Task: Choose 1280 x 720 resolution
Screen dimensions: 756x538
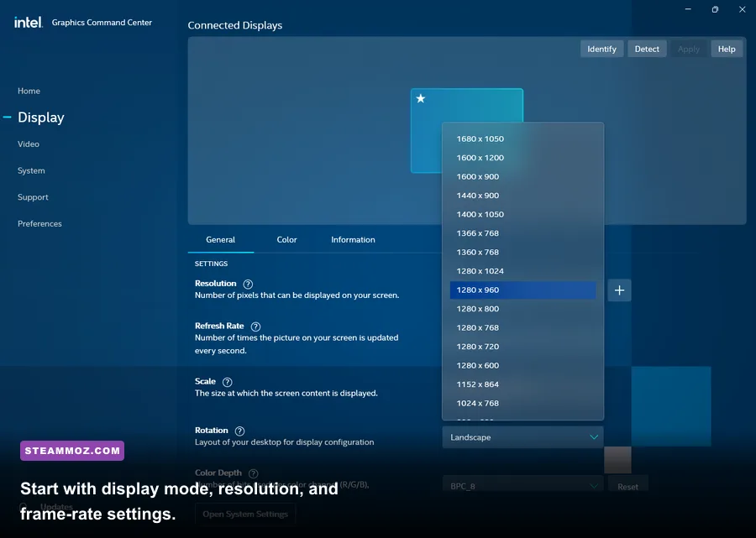Action: click(522, 347)
